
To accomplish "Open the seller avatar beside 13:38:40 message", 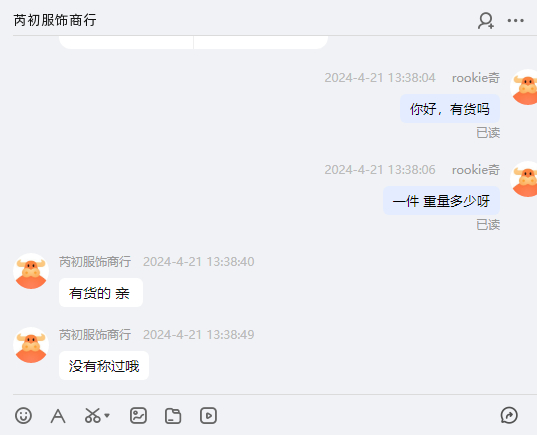I will pyautogui.click(x=31, y=271).
